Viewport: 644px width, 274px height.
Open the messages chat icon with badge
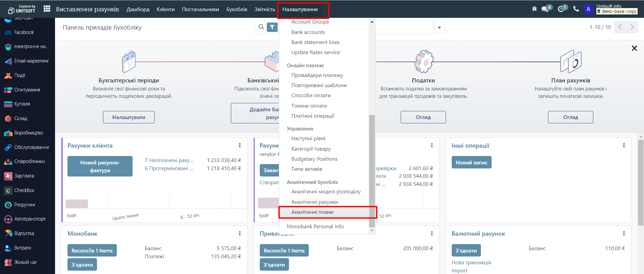point(545,9)
